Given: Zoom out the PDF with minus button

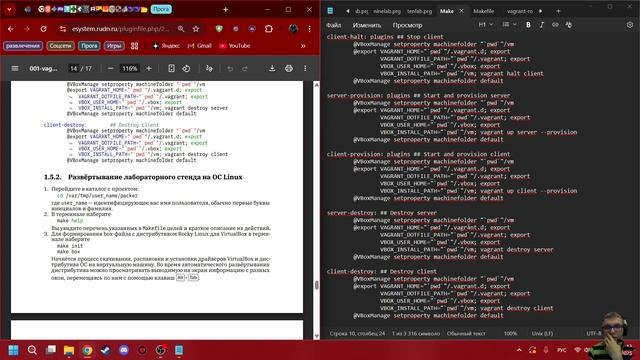Looking at the screenshot, I should [x=111, y=69].
